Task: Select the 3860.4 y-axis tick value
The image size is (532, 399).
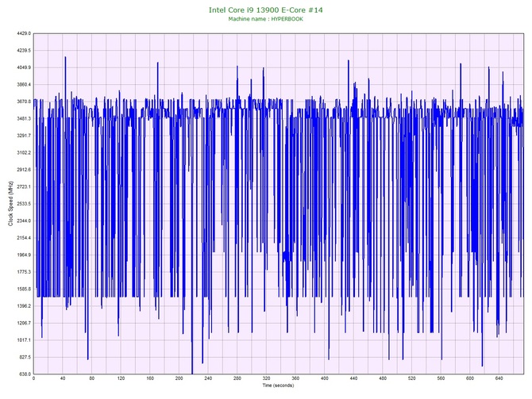Action: click(x=23, y=85)
